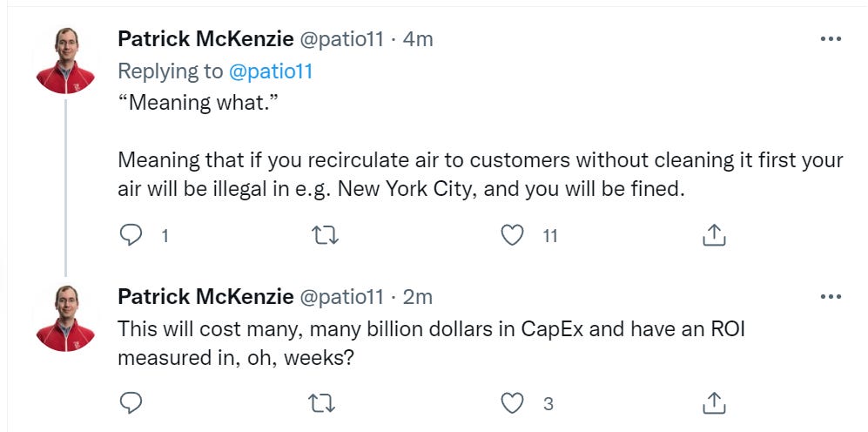
Task: Open the 2m timestamp of second tweet
Action: tap(419, 297)
